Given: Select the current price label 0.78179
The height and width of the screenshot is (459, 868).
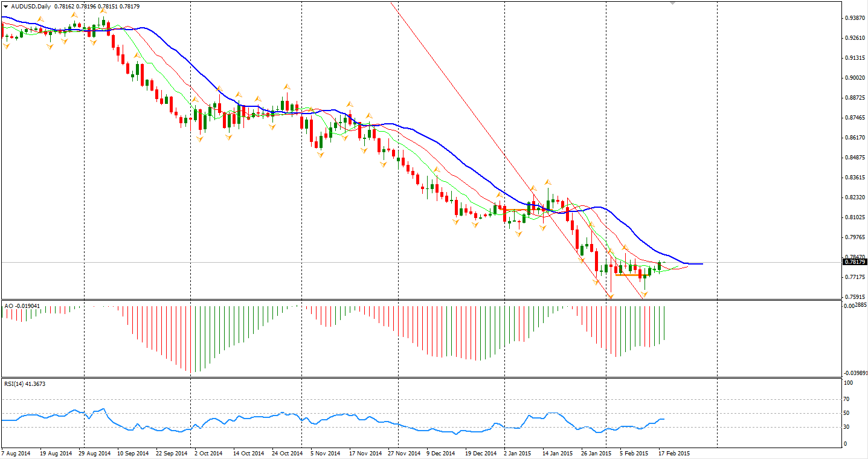Looking at the screenshot, I should pos(855,262).
